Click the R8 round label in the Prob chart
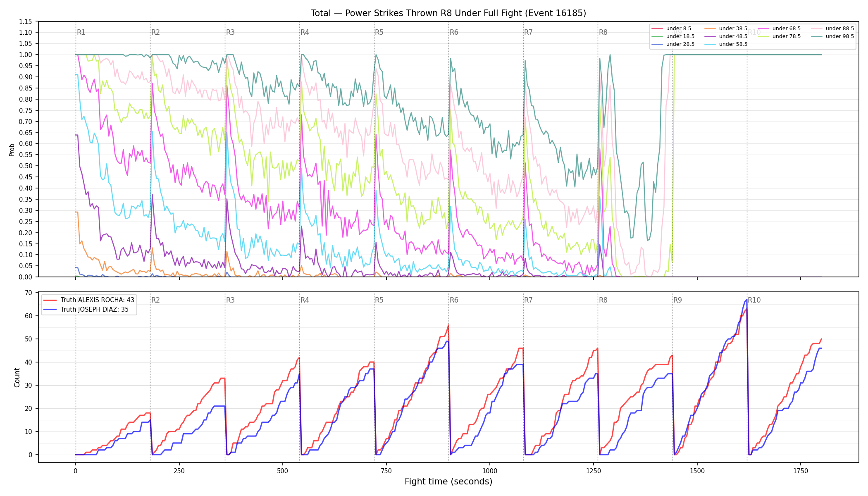This screenshot has height=496, width=868. (603, 32)
